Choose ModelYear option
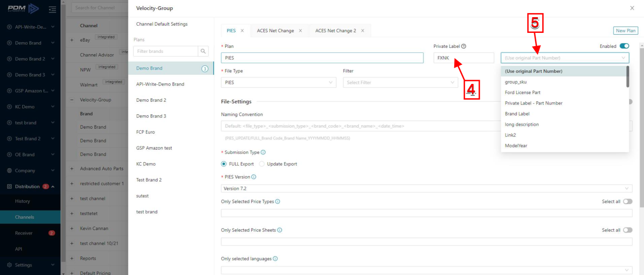This screenshot has width=644, height=275. tap(565, 146)
